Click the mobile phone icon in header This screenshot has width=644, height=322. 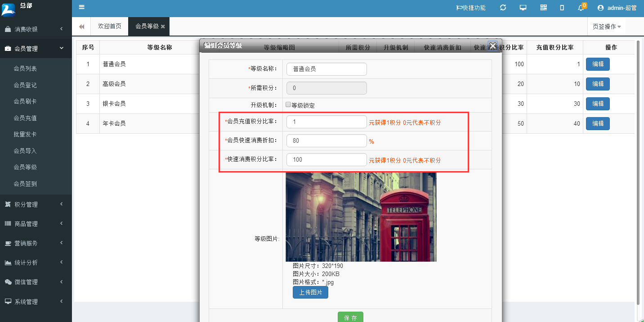point(562,7)
